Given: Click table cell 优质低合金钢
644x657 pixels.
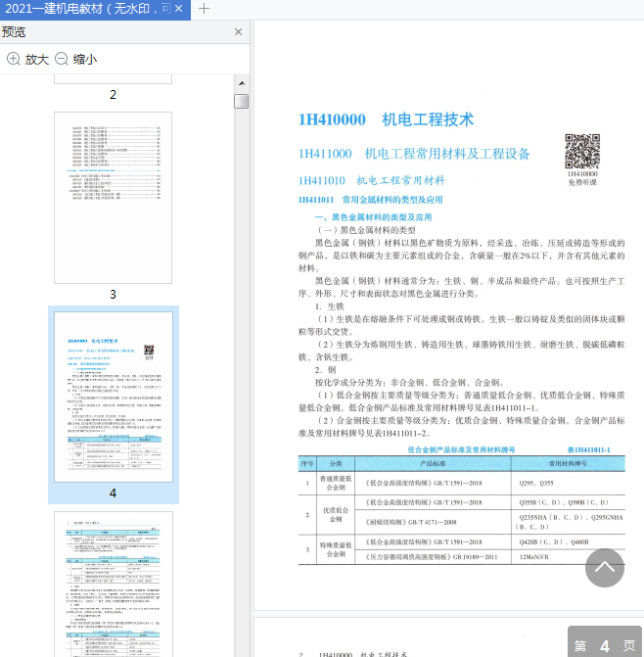Looking at the screenshot, I should (x=336, y=515).
